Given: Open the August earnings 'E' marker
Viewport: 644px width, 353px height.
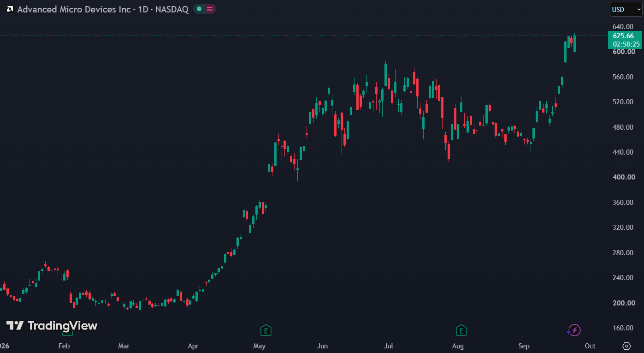Looking at the screenshot, I should (x=461, y=330).
